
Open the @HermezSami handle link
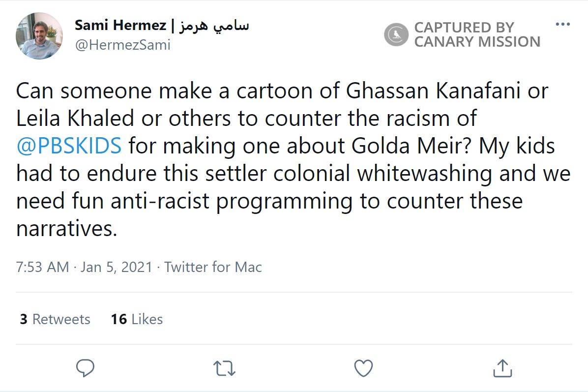122,45
